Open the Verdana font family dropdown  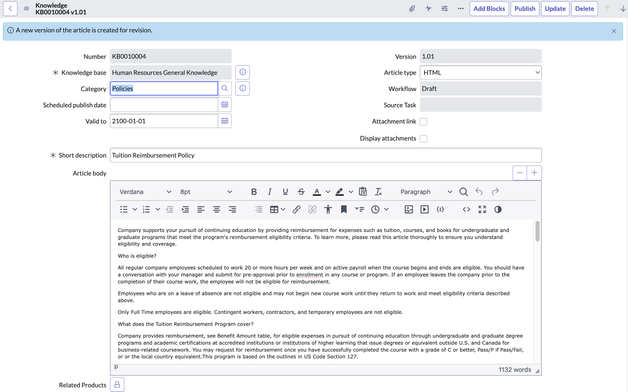145,192
